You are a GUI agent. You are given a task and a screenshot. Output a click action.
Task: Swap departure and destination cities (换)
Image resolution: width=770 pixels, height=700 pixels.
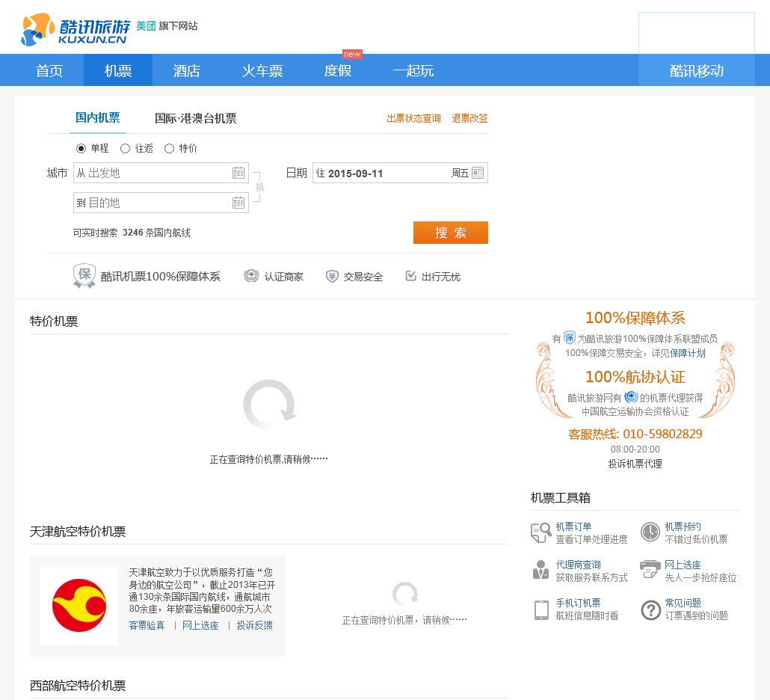tap(259, 187)
